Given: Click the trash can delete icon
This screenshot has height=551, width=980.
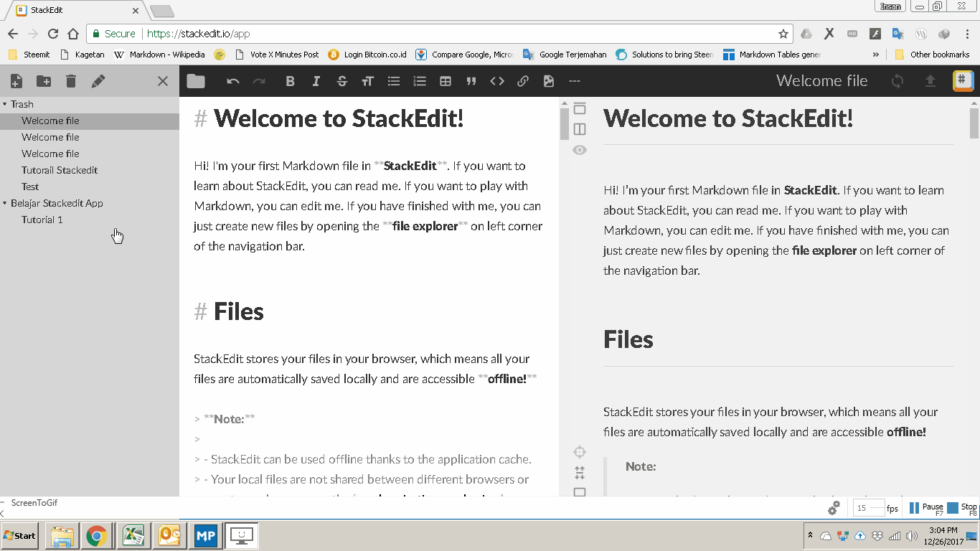Looking at the screenshot, I should tap(71, 81).
